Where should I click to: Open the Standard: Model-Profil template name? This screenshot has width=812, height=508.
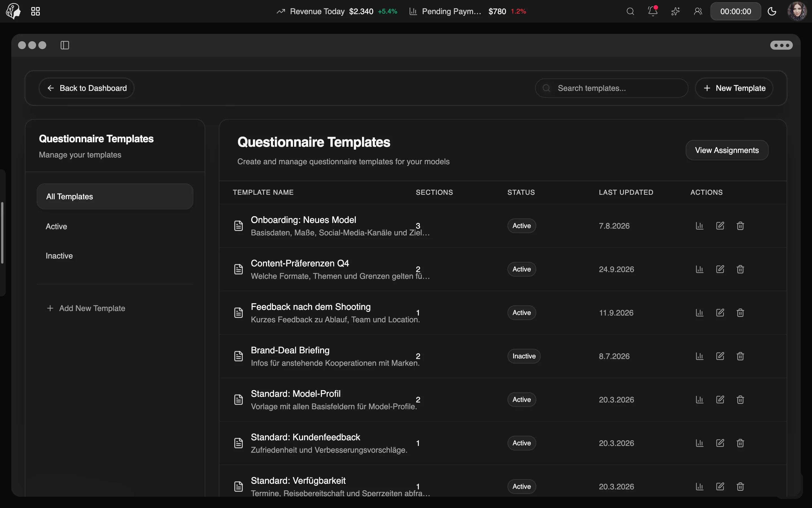point(295,393)
